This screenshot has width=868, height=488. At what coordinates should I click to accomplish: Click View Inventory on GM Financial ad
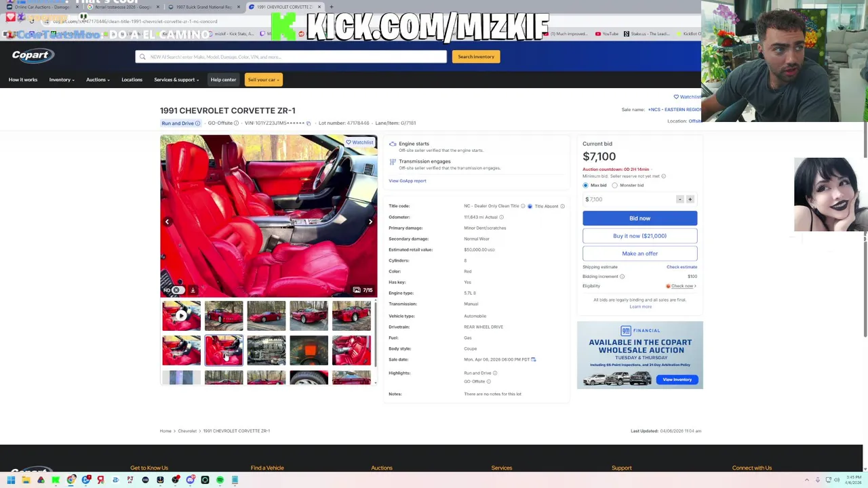tap(677, 380)
